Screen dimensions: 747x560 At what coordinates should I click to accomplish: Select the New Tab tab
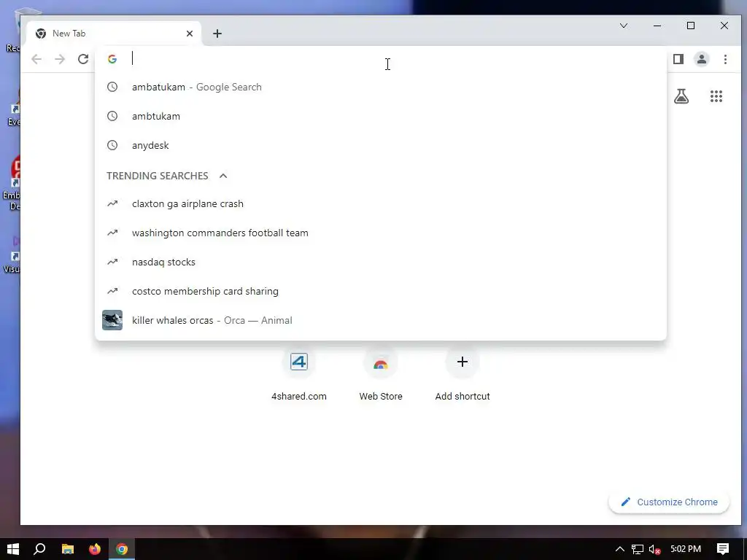click(114, 34)
